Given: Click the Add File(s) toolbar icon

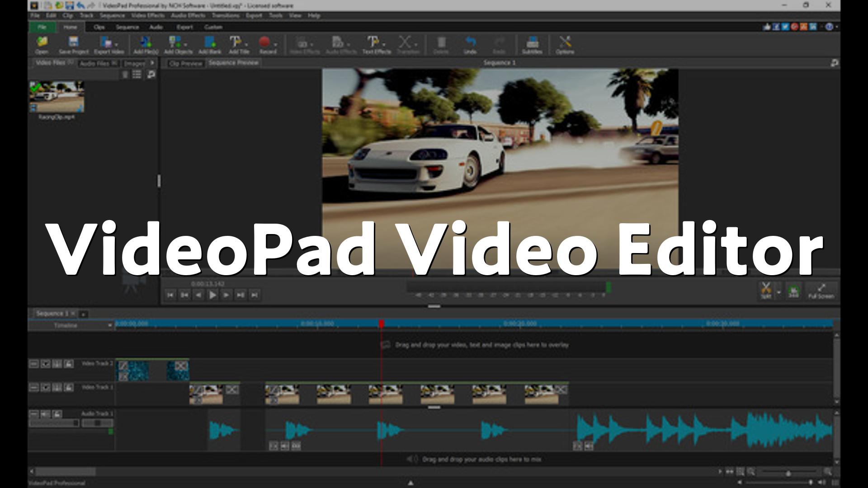Looking at the screenshot, I should tap(146, 45).
